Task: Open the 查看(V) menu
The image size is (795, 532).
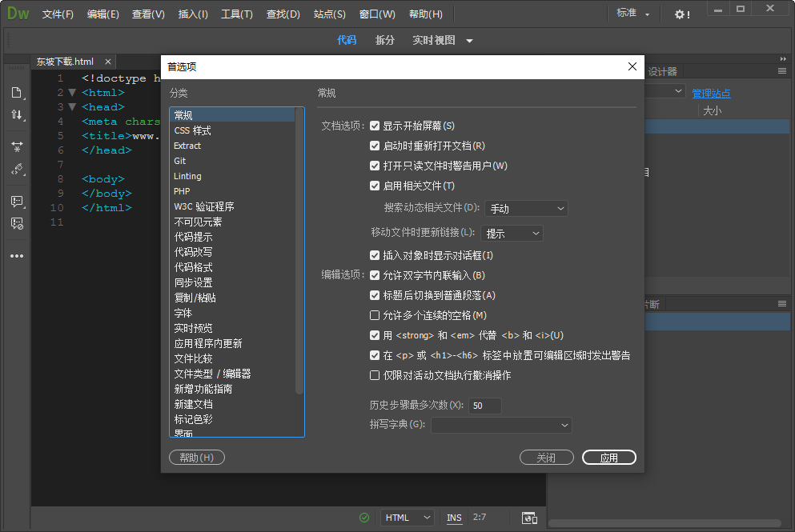Action: click(x=148, y=14)
